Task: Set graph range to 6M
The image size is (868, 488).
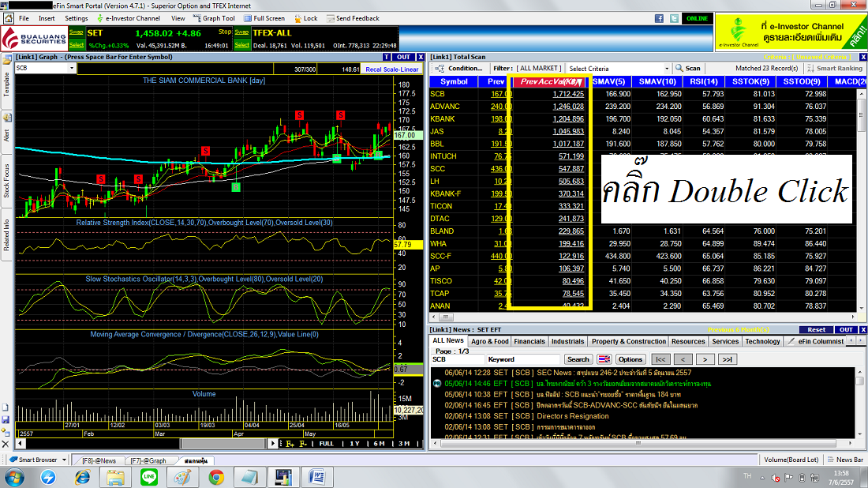Action: pos(380,444)
